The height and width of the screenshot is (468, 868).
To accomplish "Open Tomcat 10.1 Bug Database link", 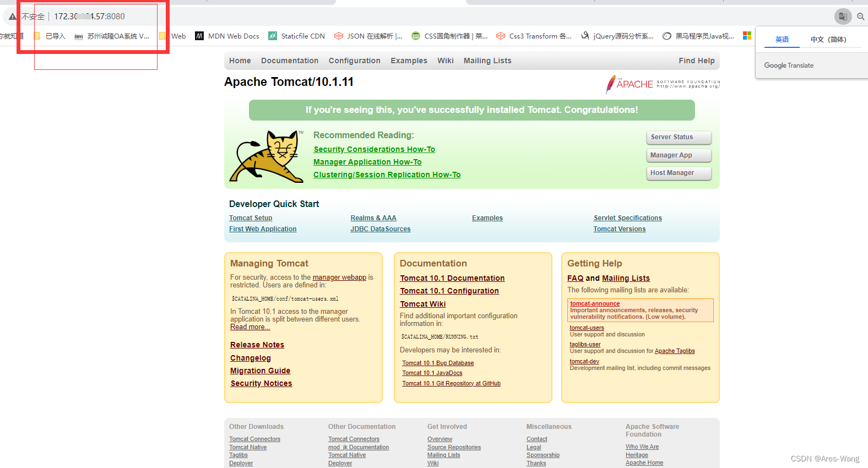I will coord(438,363).
